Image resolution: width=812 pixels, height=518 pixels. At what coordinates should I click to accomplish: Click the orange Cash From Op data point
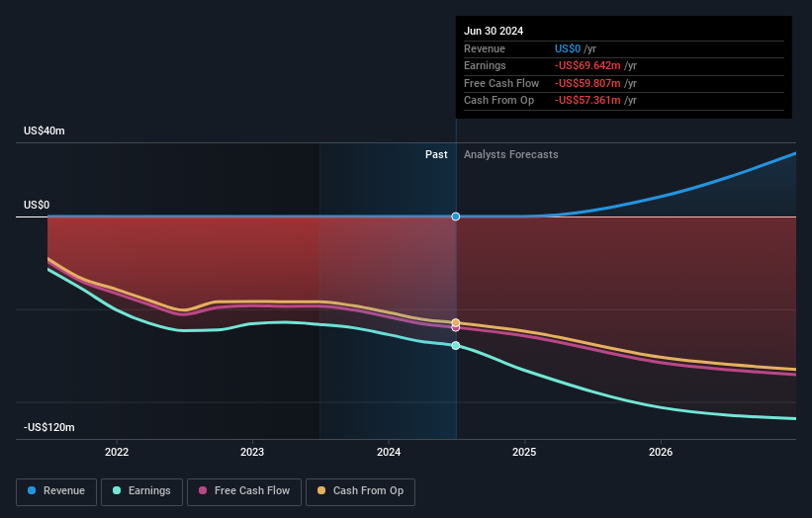tap(456, 322)
